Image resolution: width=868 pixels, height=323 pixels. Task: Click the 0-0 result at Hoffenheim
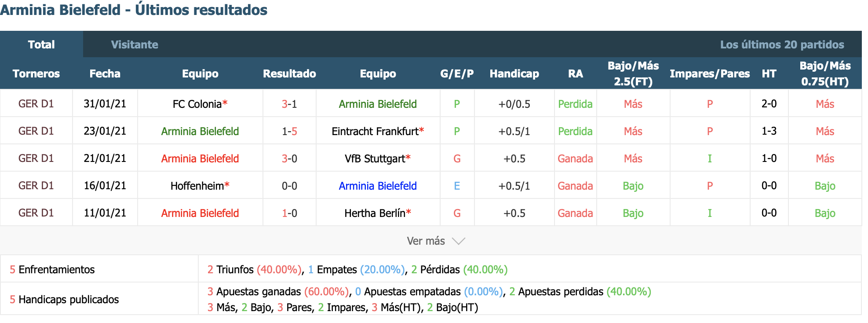coord(289,186)
